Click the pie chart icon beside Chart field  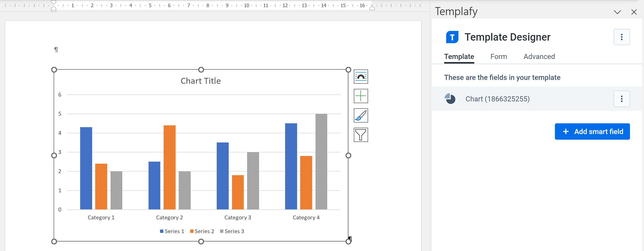450,99
